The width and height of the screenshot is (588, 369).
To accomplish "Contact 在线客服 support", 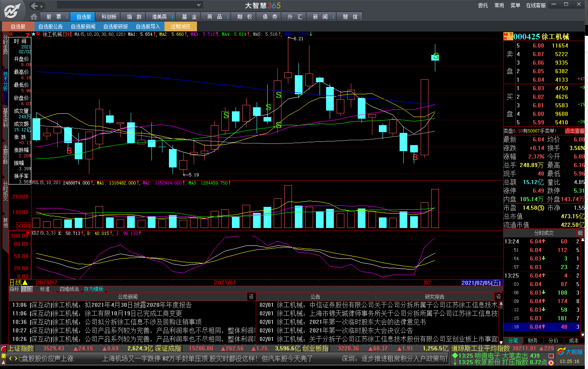I will [536, 5].
